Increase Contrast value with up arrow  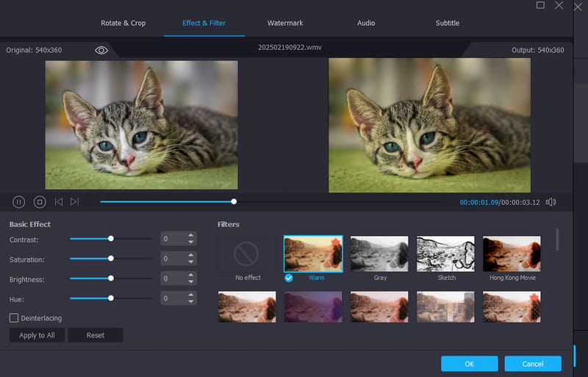pyautogui.click(x=191, y=235)
